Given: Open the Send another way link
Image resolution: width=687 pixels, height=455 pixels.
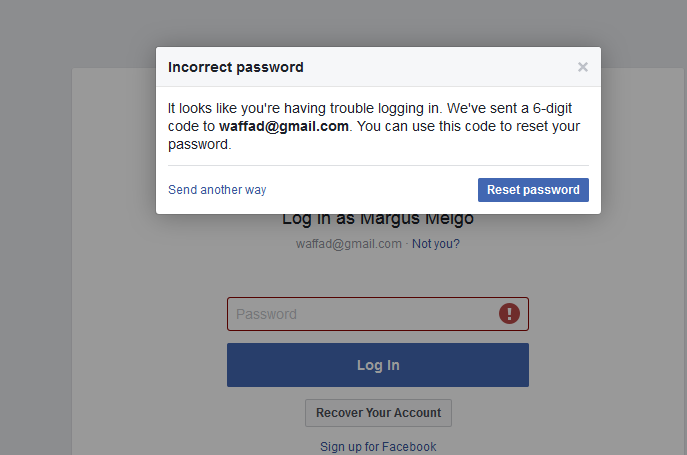Looking at the screenshot, I should (217, 190).
